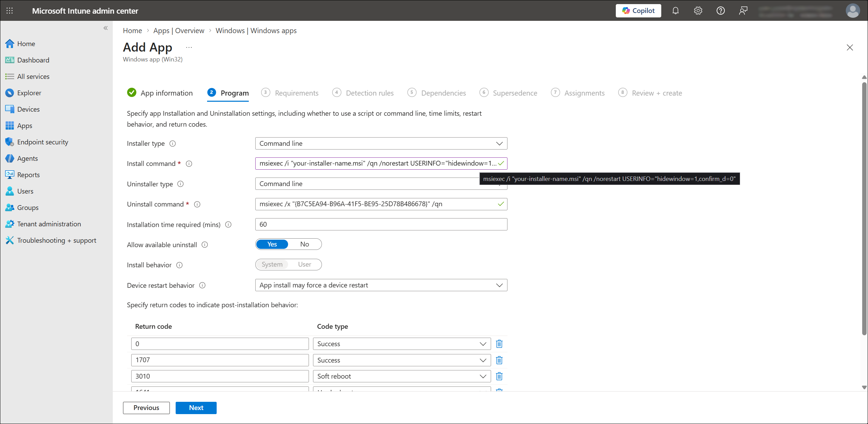Click into the Install command field
The image size is (868, 424).
(x=381, y=164)
